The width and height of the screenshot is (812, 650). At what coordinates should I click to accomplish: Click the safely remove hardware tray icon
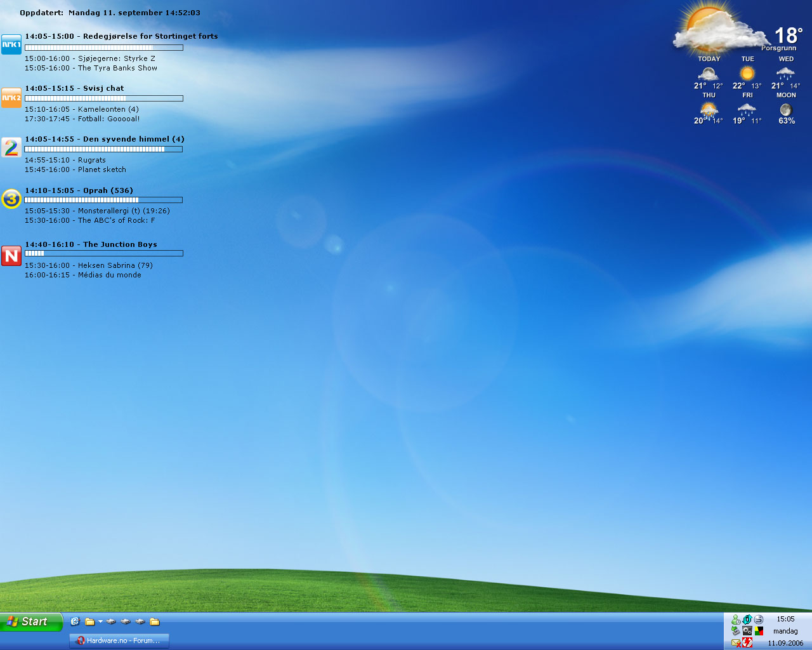point(736,631)
